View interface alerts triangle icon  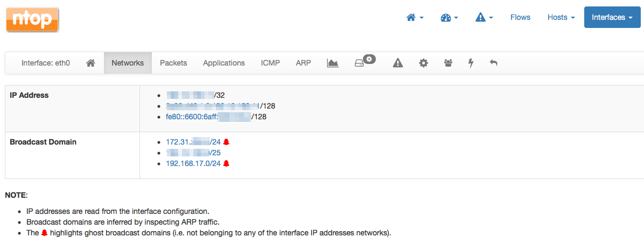397,63
